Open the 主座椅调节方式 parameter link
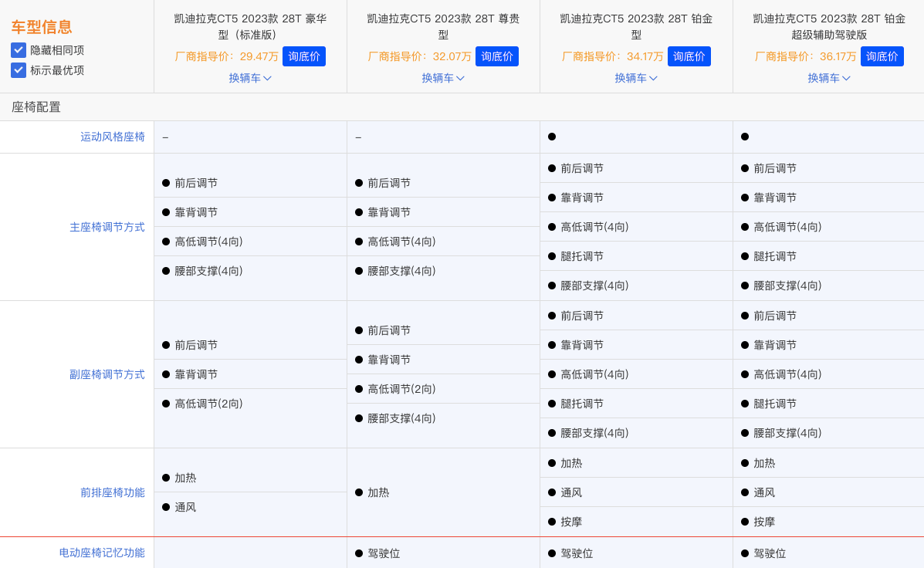 107,227
